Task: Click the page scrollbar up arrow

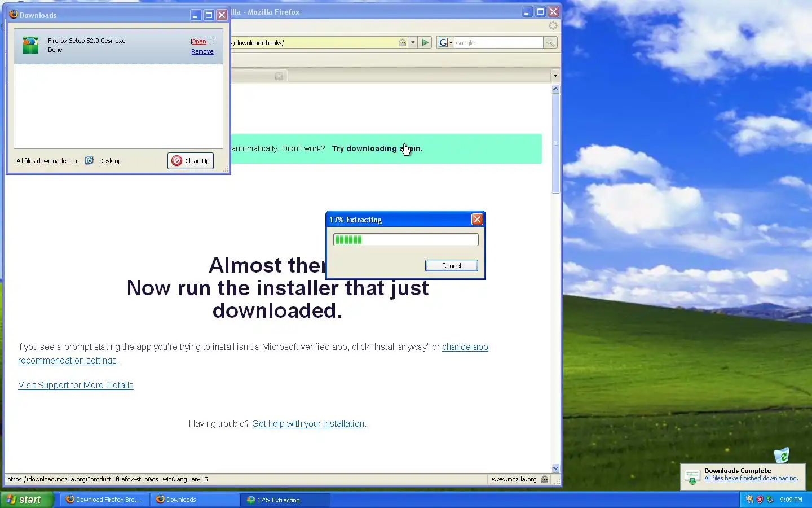Action: pyautogui.click(x=555, y=89)
